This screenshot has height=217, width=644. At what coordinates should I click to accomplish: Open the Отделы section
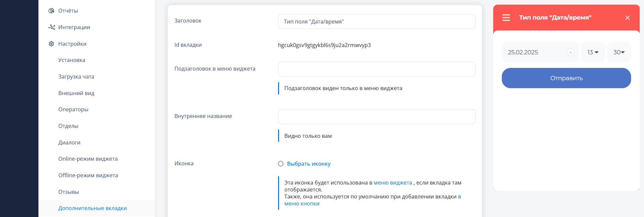(x=68, y=126)
